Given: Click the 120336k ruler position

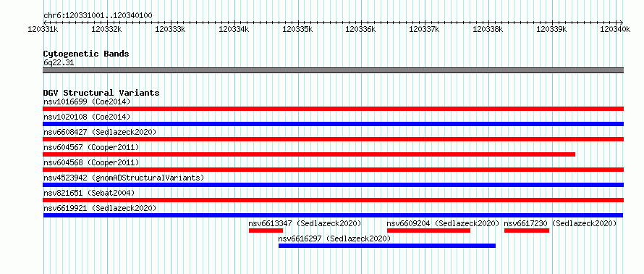Looking at the screenshot, I should 361,29.
